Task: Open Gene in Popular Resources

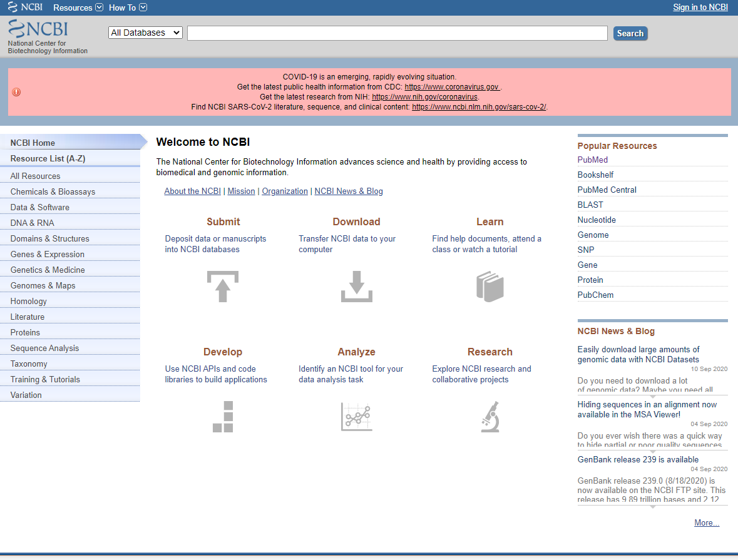Action: (x=587, y=265)
